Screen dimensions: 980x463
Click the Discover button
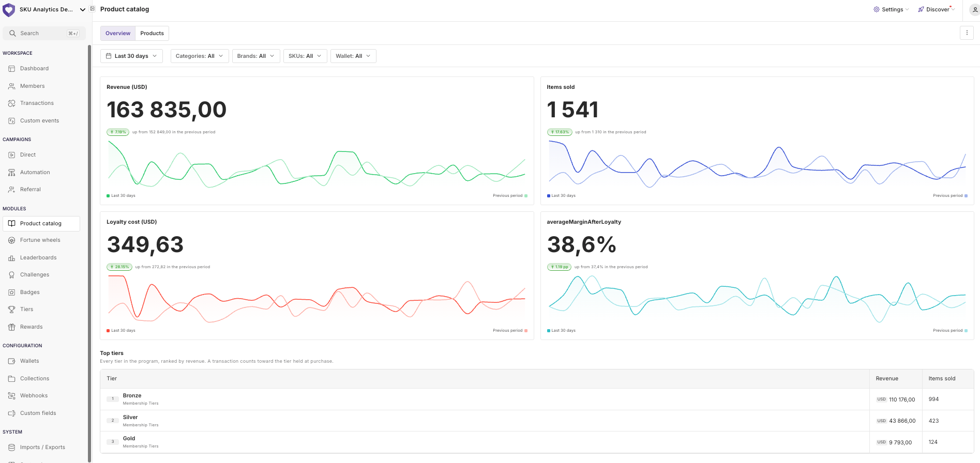point(937,9)
